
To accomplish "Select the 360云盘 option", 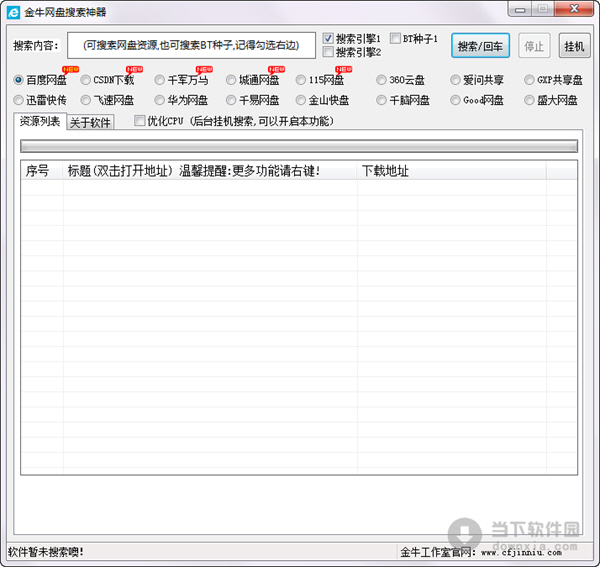I will [382, 79].
